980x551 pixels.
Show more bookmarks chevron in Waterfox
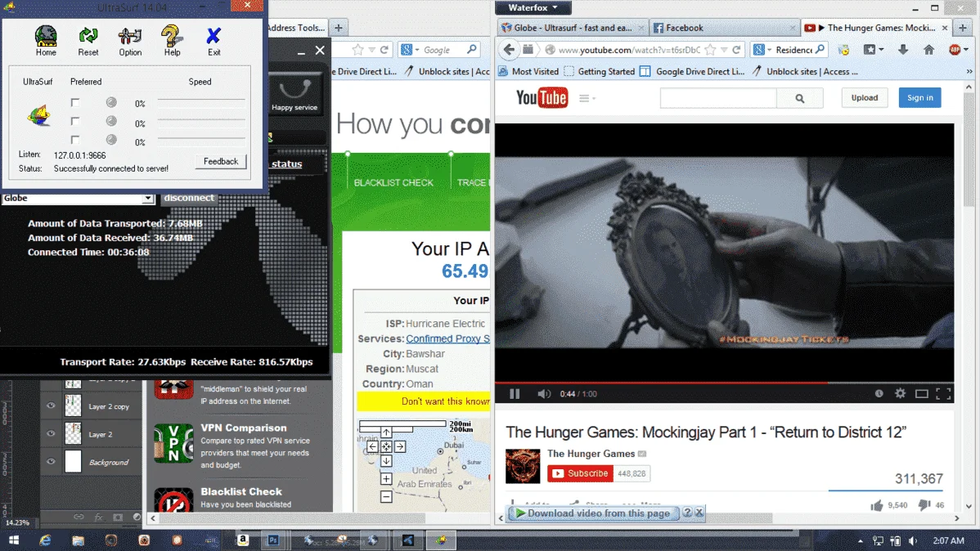click(969, 71)
